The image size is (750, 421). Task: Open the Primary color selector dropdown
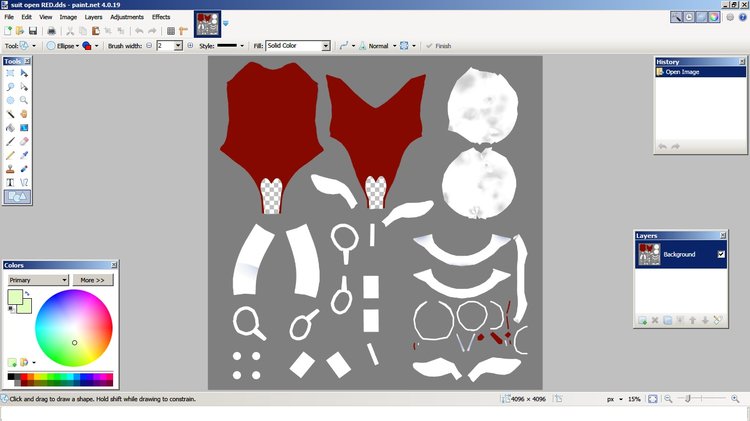pos(38,280)
